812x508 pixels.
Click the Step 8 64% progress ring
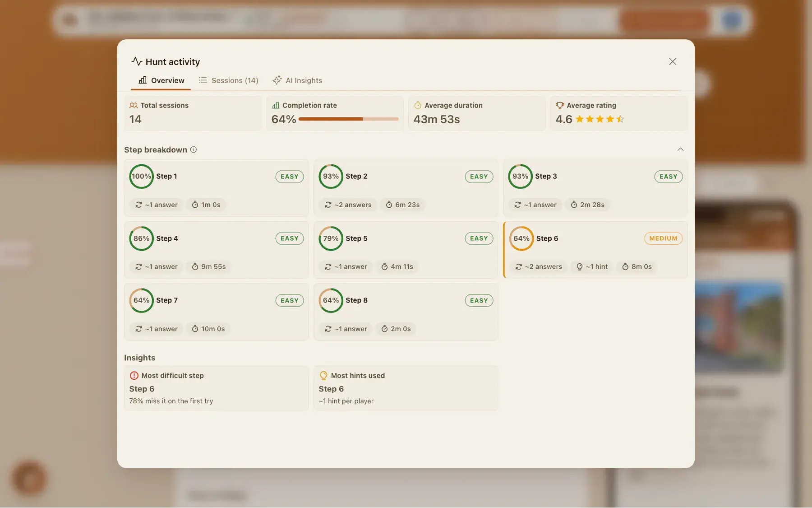tap(331, 300)
